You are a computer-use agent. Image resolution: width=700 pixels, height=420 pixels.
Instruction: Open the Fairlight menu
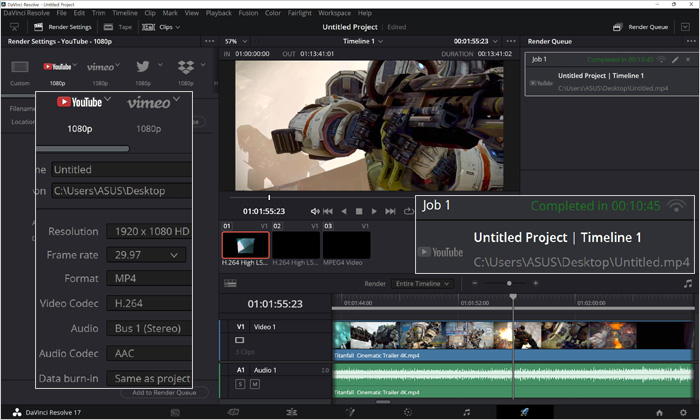point(299,13)
